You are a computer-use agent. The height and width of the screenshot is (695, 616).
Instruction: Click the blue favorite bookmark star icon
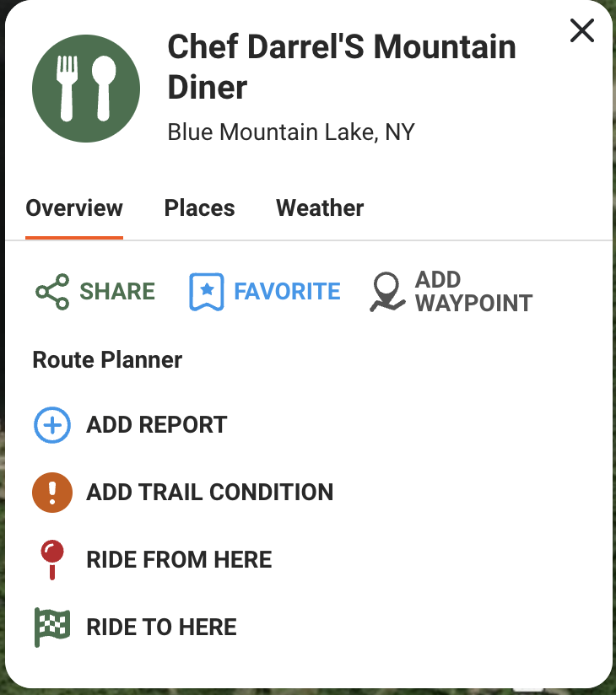206,292
